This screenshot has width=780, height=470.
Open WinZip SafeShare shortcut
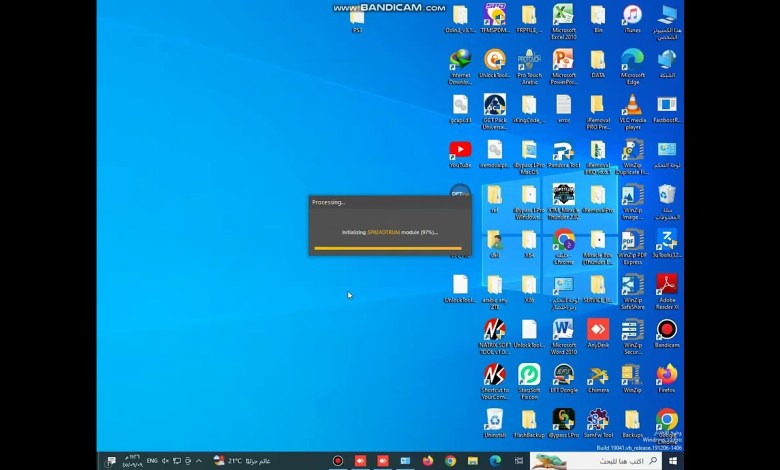(632, 292)
